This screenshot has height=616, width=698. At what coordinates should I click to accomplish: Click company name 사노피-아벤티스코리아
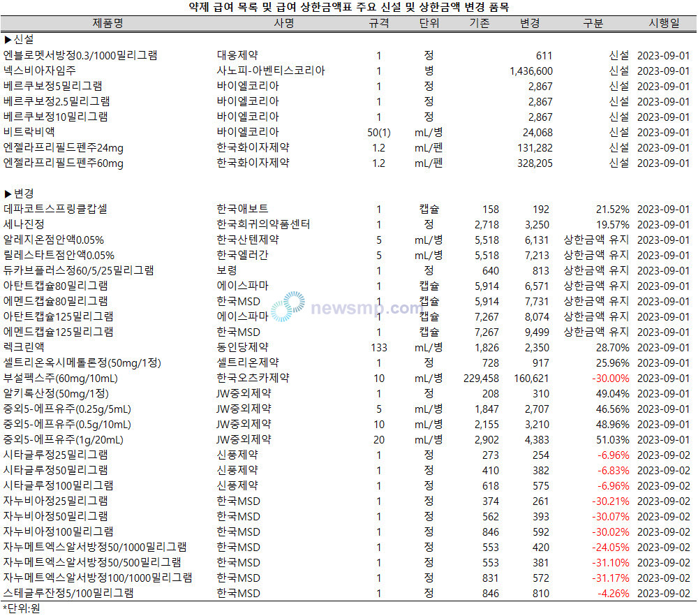pyautogui.click(x=271, y=71)
